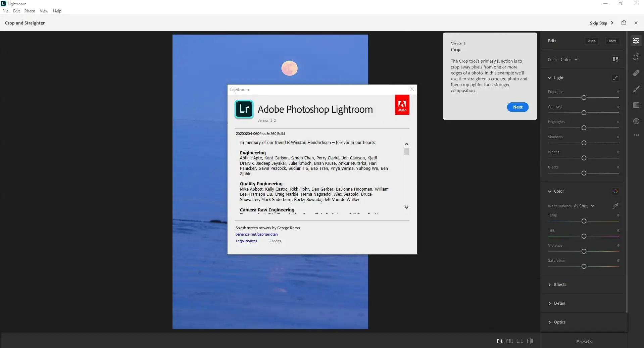This screenshot has width=644, height=348.
Task: Open the Tone Curve icon in Light
Action: 615,78
